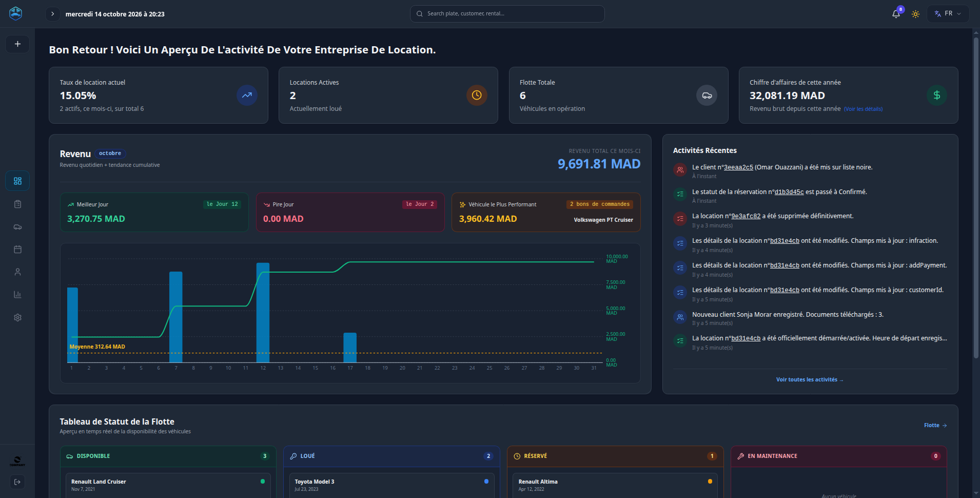Click the car icon on Flotte Totale card
This screenshot has width=980, height=498.
pyautogui.click(x=707, y=95)
